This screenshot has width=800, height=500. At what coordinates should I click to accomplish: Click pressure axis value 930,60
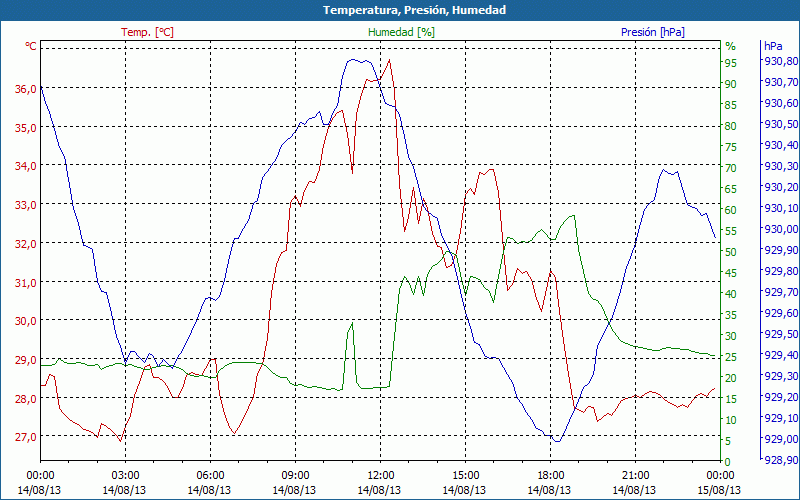click(781, 103)
